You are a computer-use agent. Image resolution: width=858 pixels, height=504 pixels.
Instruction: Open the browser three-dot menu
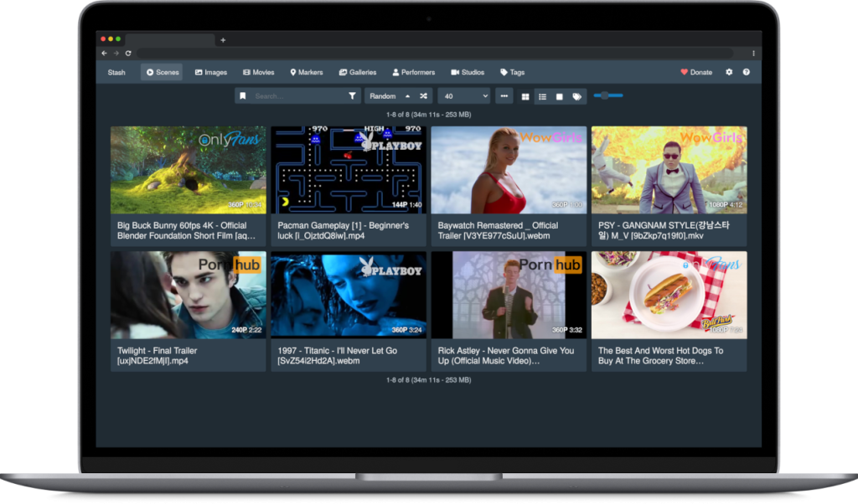point(753,53)
